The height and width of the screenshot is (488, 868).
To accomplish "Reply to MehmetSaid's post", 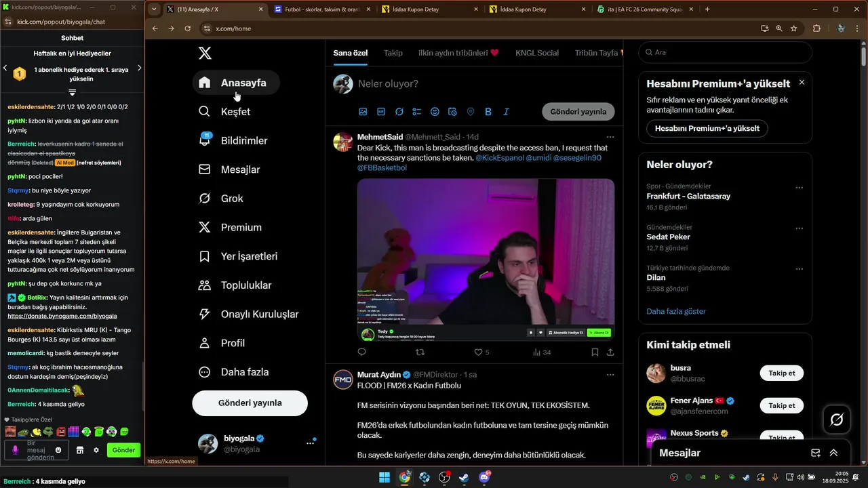I will pyautogui.click(x=361, y=352).
